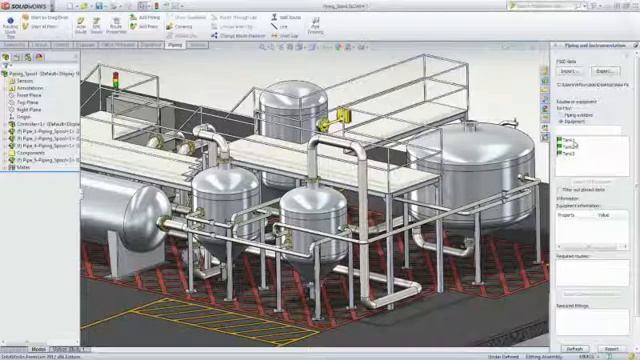Expand the Mates tree node
Viewport: 640px width, 360px height.
tap(5, 167)
